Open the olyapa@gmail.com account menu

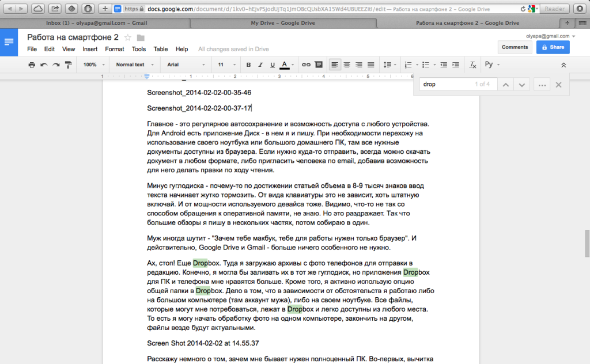tap(550, 36)
